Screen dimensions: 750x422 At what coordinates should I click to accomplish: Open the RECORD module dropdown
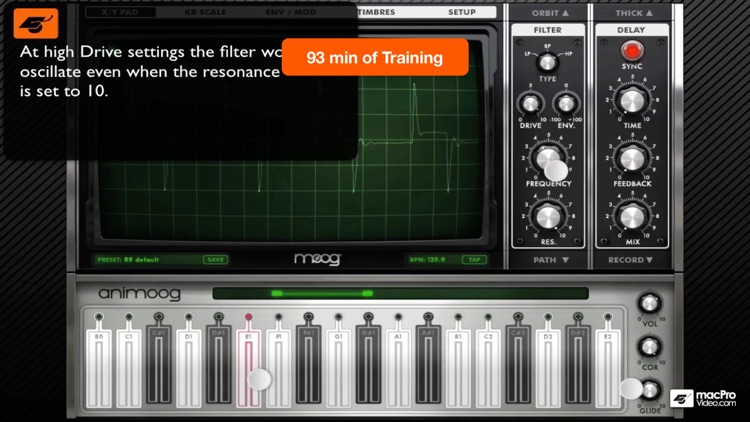[x=630, y=260]
